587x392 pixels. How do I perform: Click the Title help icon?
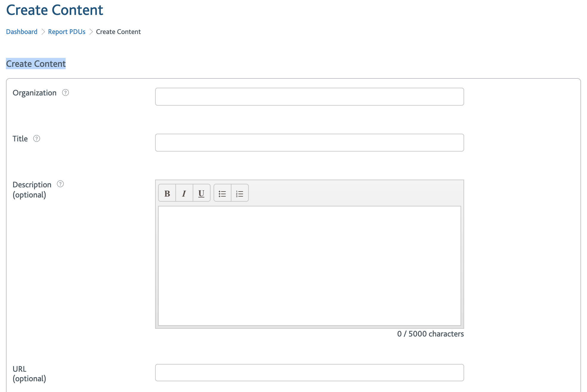point(37,139)
